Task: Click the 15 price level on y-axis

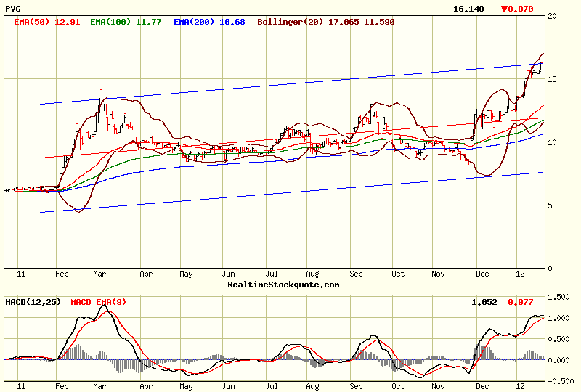Action: coord(553,79)
